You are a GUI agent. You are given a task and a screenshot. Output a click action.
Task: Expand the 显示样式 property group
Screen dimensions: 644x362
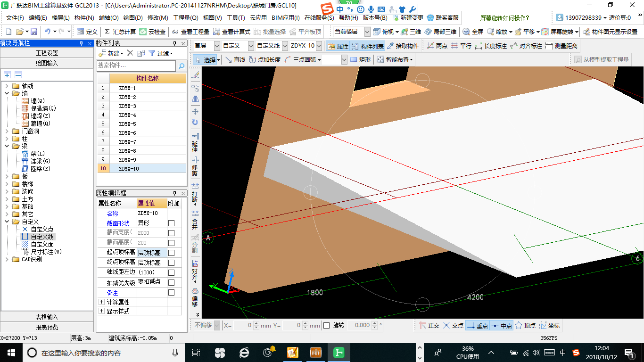coord(101,311)
